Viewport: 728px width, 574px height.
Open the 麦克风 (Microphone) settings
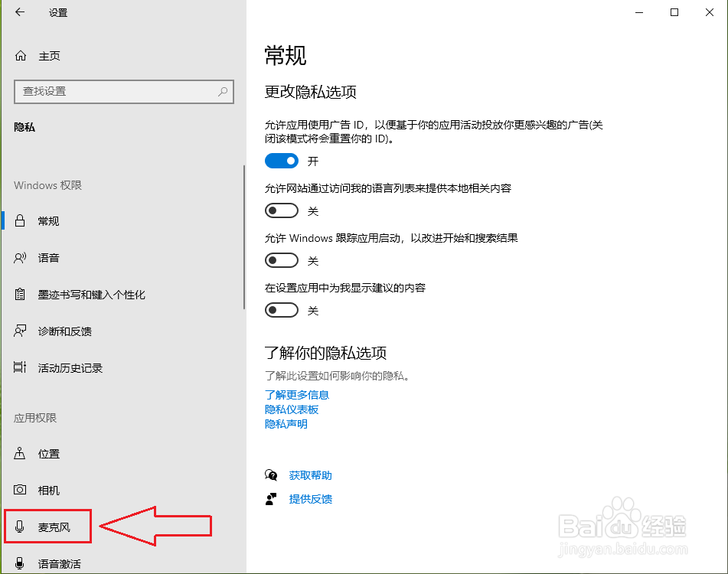pos(48,526)
